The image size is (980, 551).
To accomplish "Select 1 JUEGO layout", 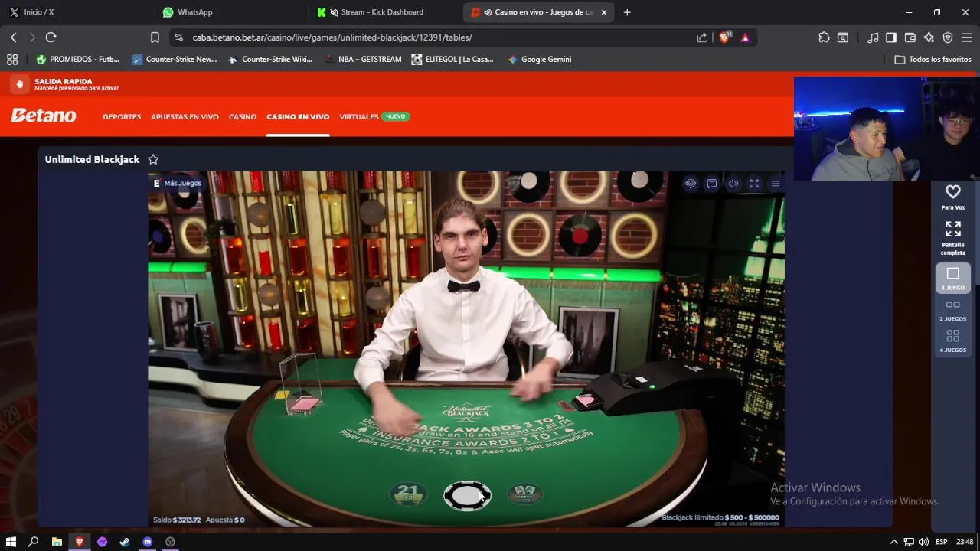I will [953, 279].
